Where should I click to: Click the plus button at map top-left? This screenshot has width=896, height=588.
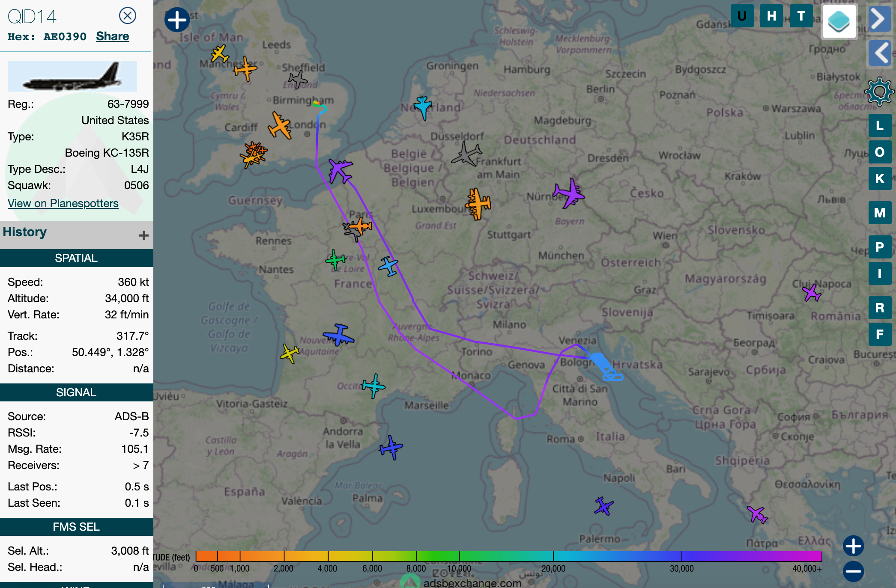pyautogui.click(x=177, y=20)
